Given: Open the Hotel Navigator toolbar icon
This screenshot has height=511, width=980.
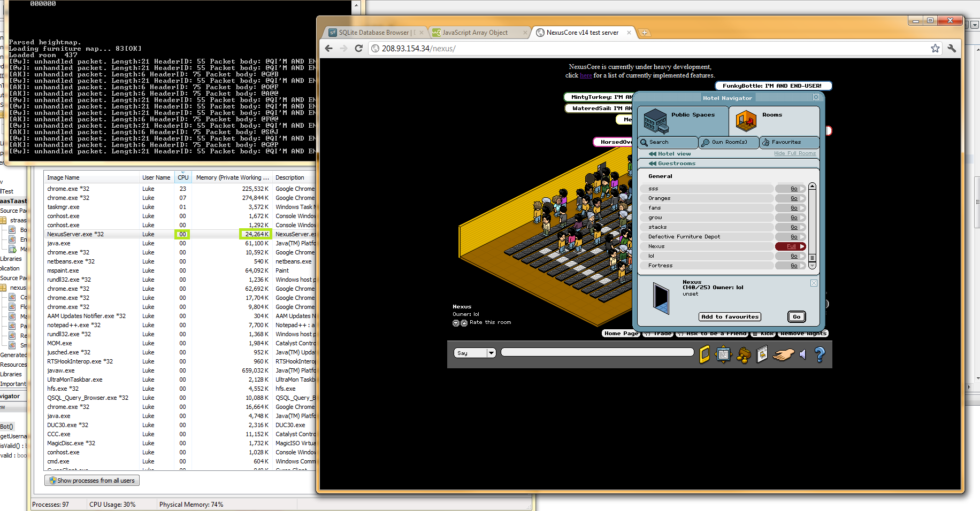Looking at the screenshot, I should [x=723, y=354].
